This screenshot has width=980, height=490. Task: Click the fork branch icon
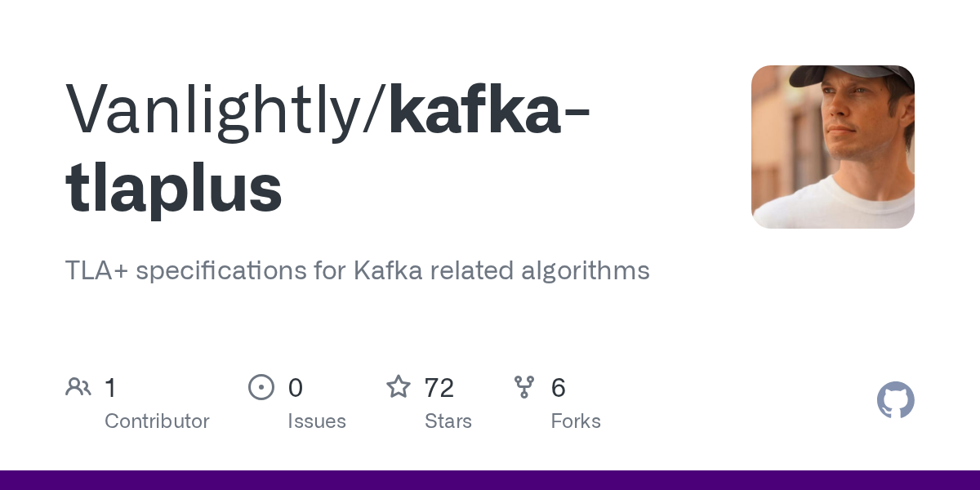tap(524, 387)
